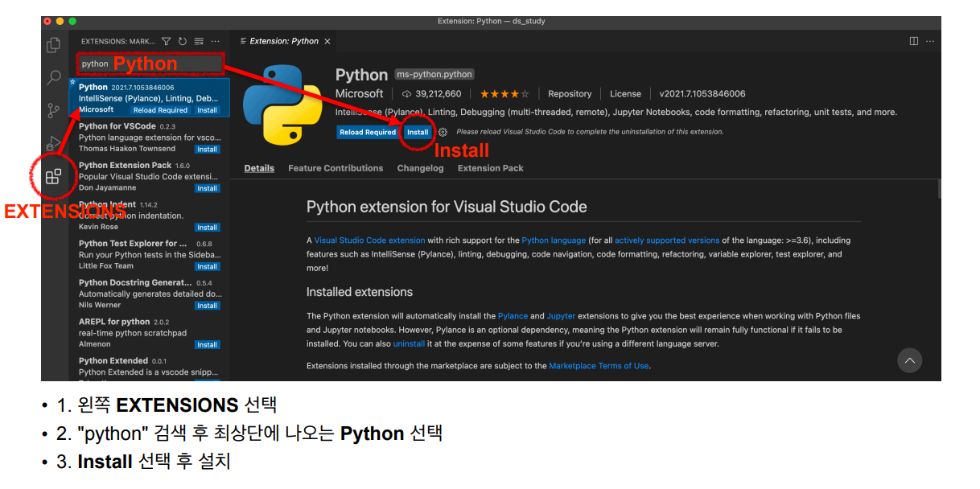Select Python Docstring Generator list entry

(150, 293)
